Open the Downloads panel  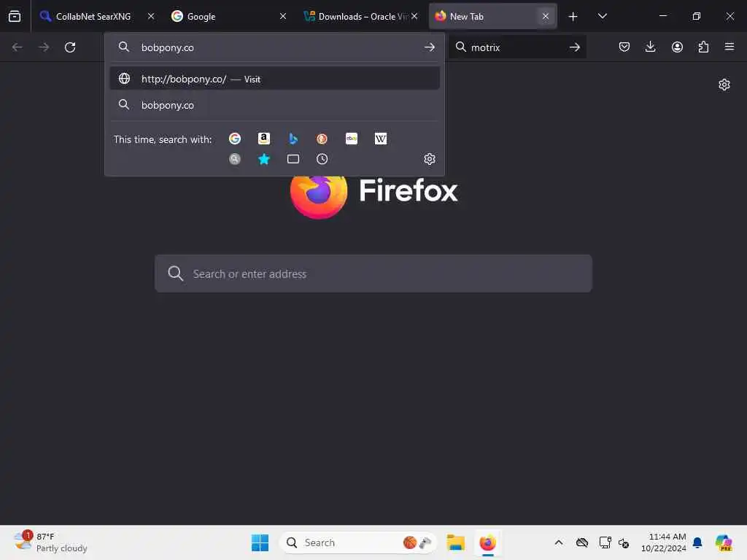point(650,47)
